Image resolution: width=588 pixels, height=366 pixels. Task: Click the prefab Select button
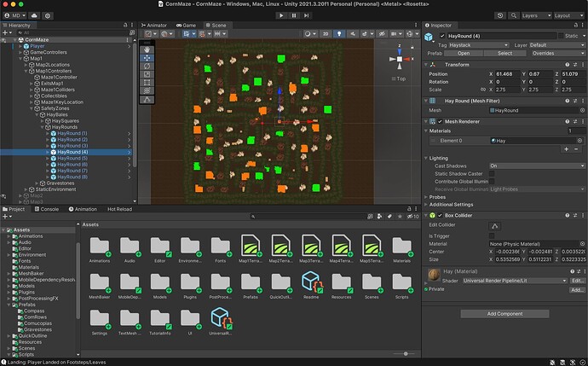click(x=504, y=53)
